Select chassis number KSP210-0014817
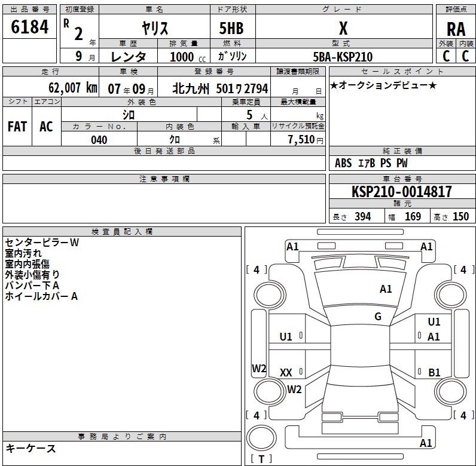The height and width of the screenshot is (466, 476). (x=402, y=192)
